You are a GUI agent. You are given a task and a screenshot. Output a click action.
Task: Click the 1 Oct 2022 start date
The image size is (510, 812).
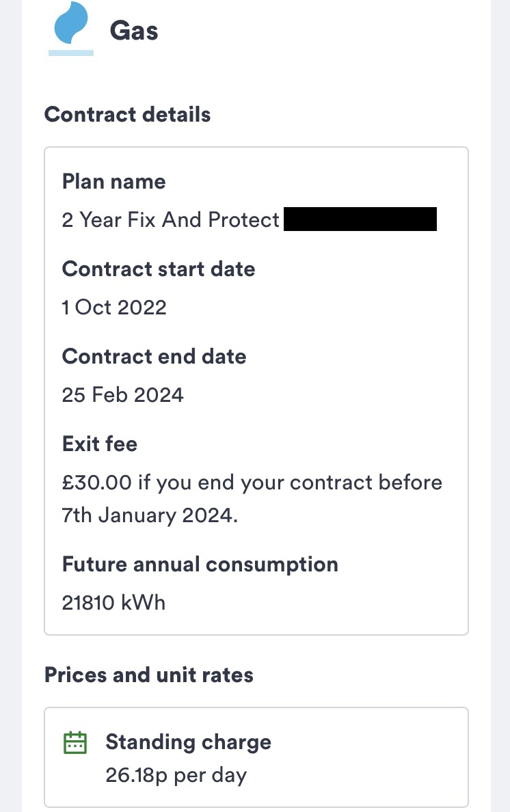click(114, 307)
